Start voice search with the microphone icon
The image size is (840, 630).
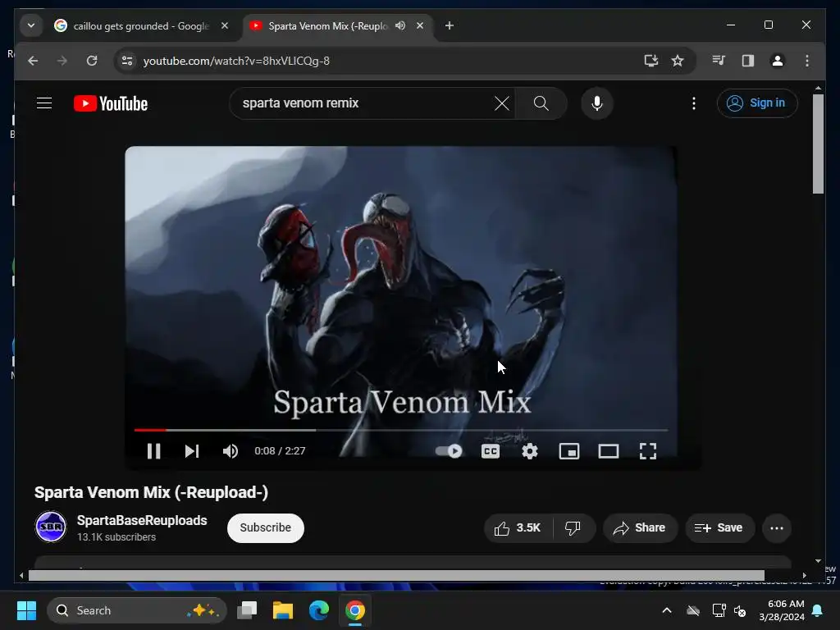coord(597,103)
